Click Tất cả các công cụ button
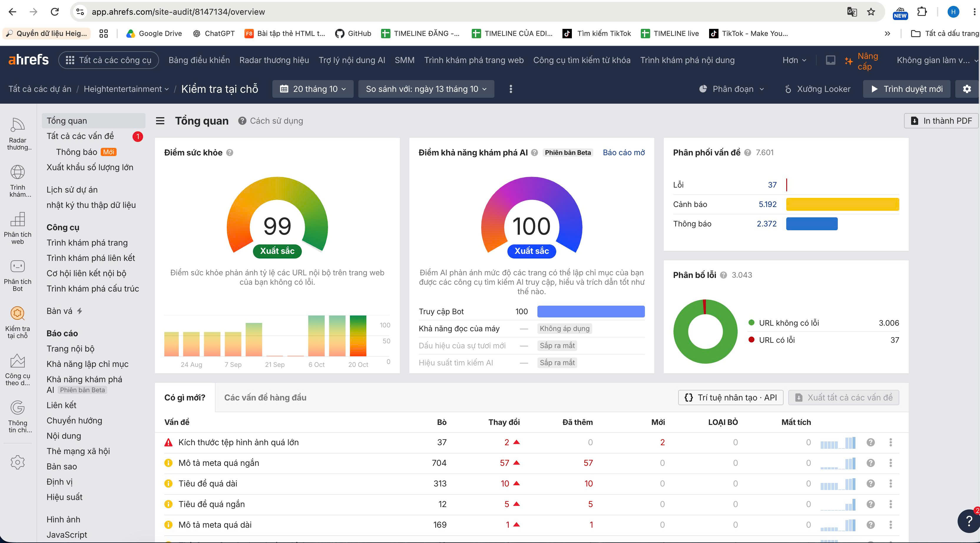980x543 pixels. 108,60
